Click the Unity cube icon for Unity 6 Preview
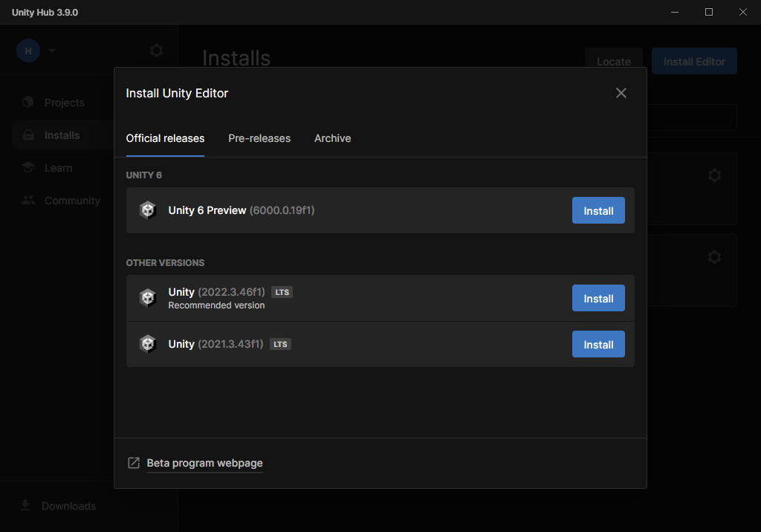Image resolution: width=761 pixels, height=532 pixels. click(148, 210)
